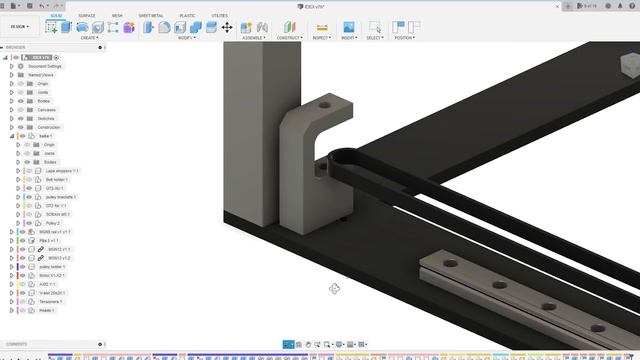This screenshot has width=640, height=360.
Task: Expand the pulley holder component
Action: [x=11, y=267]
